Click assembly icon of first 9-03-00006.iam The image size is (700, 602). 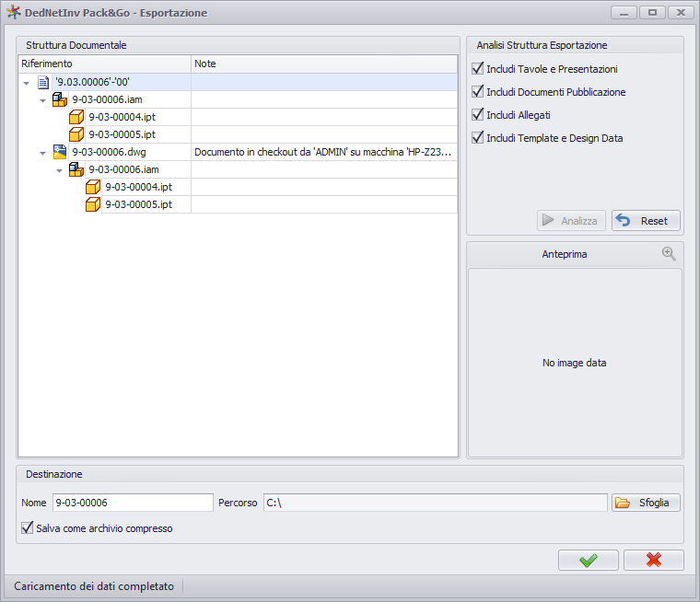click(60, 99)
